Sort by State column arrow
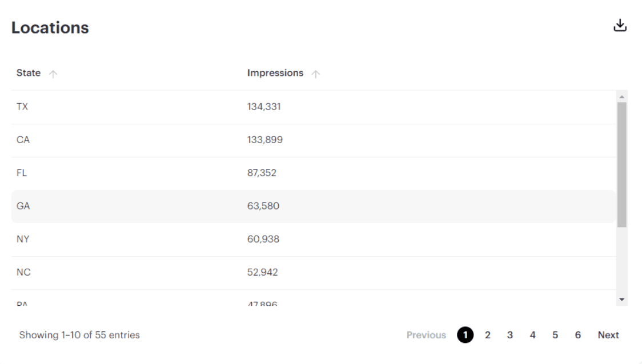Viewport: 642px width, 364px height. click(53, 74)
